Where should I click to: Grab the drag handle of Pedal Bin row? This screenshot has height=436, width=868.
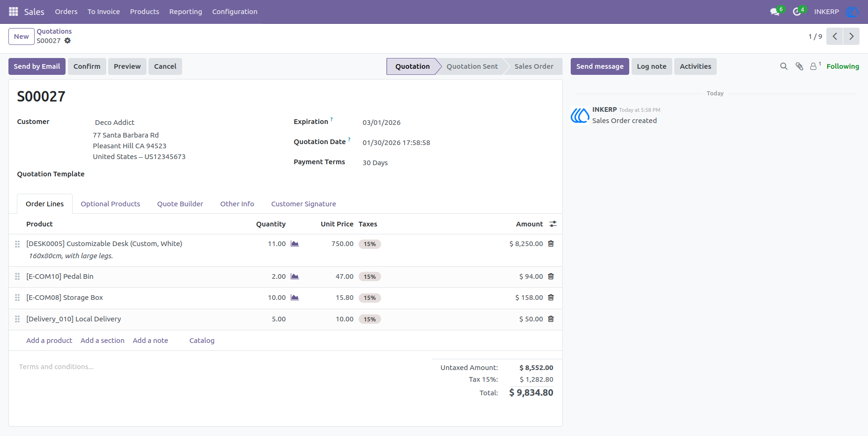(17, 276)
